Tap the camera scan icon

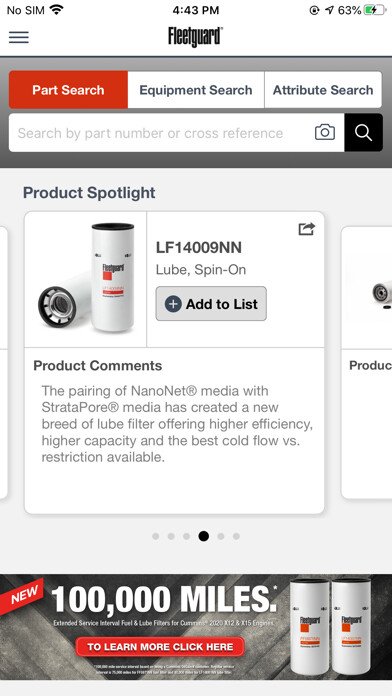pyautogui.click(x=325, y=133)
